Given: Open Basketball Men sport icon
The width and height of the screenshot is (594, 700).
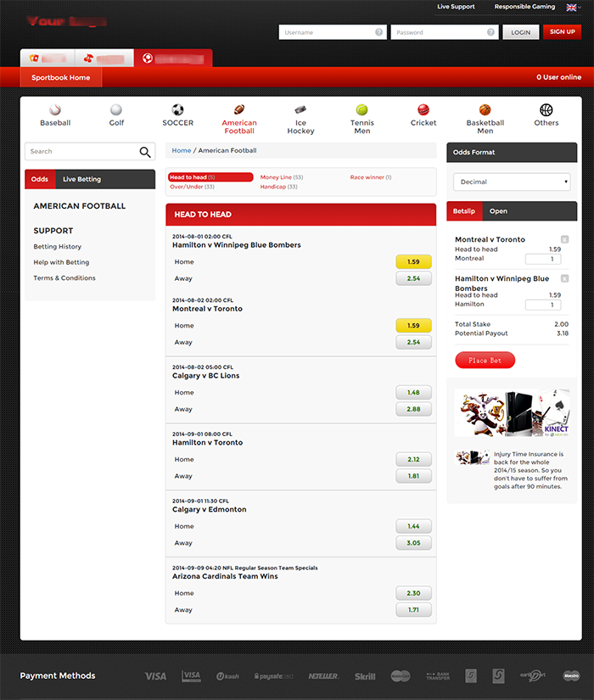Looking at the screenshot, I should (x=485, y=110).
